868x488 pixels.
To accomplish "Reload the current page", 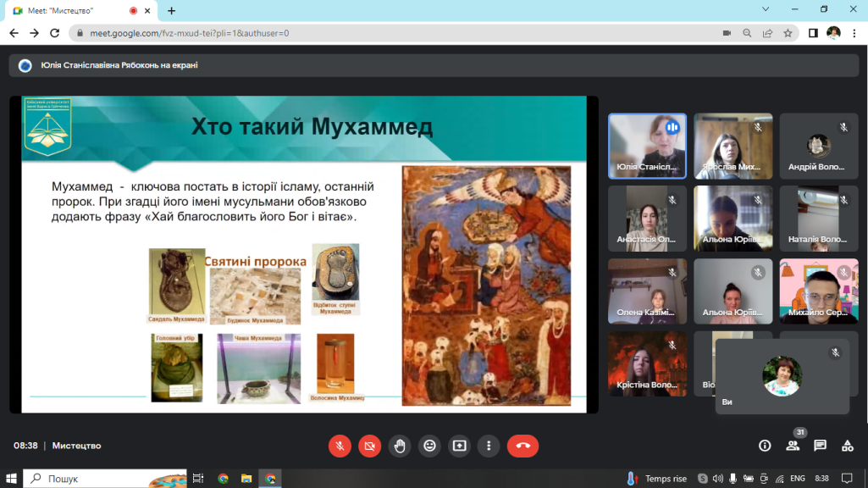I will (55, 33).
